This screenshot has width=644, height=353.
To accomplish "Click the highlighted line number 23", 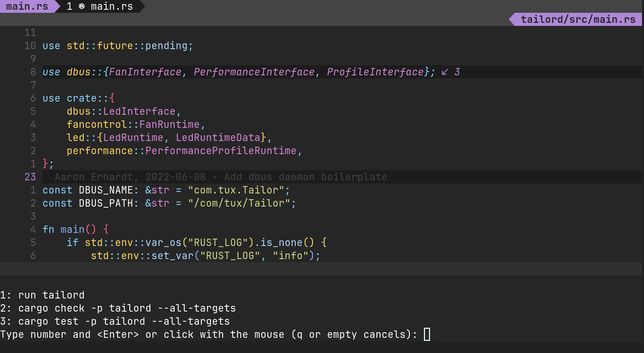I will (x=30, y=177).
